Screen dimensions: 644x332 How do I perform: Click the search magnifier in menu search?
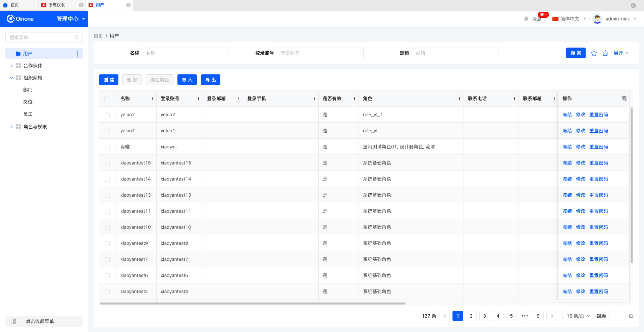point(76,38)
